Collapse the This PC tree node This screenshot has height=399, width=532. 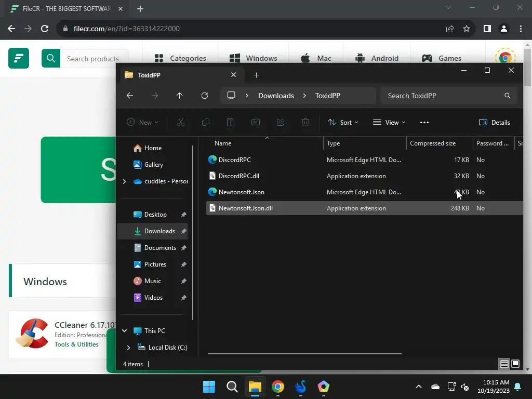pyautogui.click(x=125, y=331)
